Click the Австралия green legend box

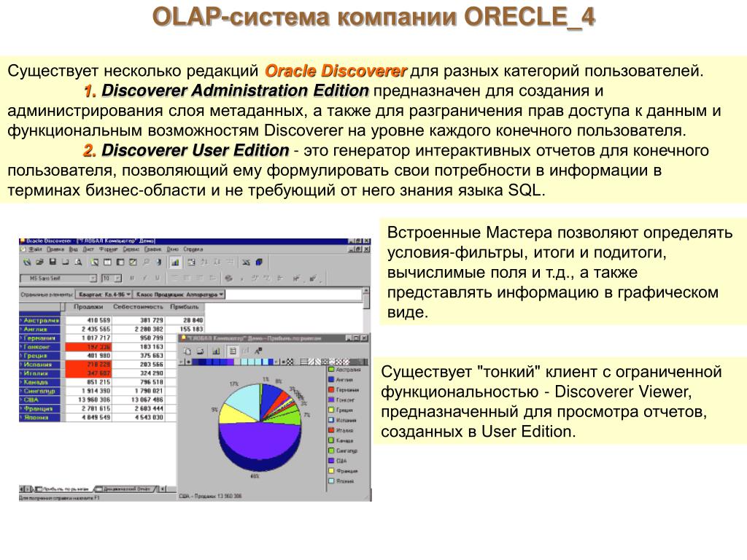coord(331,370)
